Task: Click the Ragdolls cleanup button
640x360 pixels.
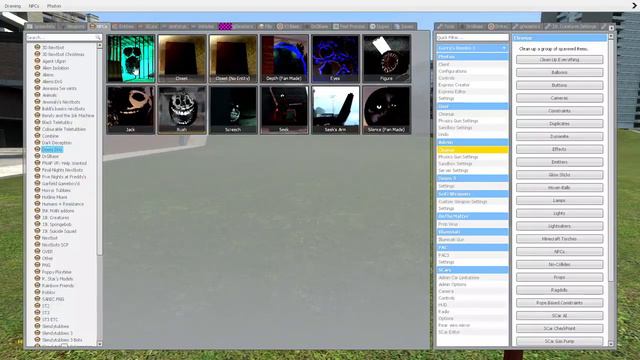Action: coord(559,290)
